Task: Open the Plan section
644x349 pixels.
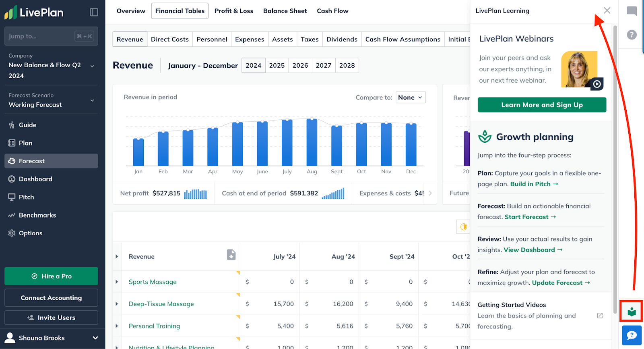Action: [51, 143]
